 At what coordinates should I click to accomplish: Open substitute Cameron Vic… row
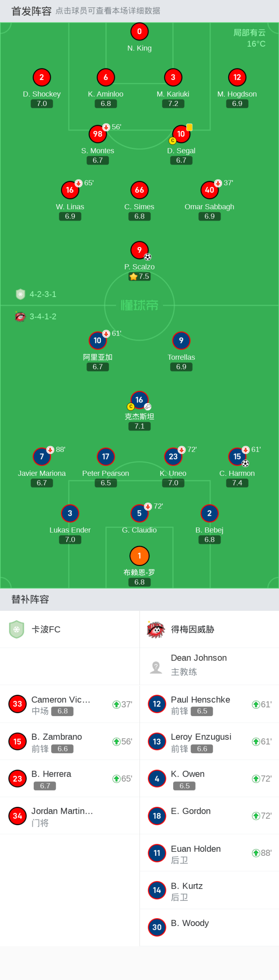pos(70,704)
